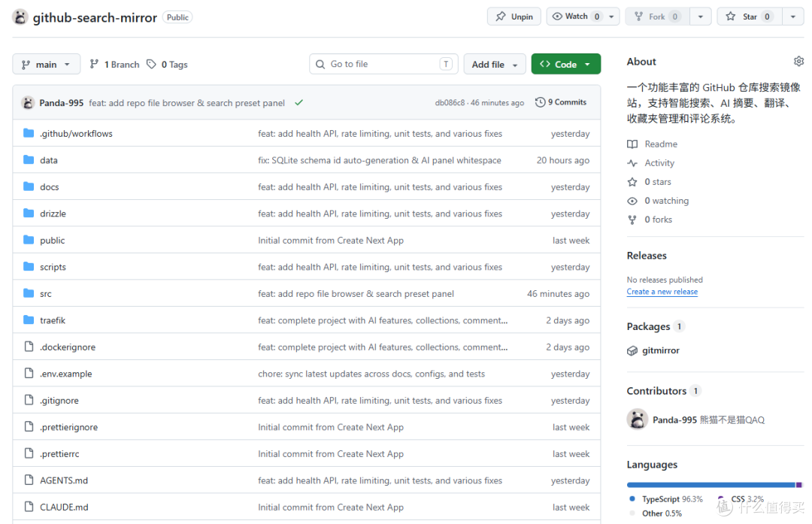Screen dimensions: 812x524
Task: Click the public folder icon
Action: coord(29,241)
